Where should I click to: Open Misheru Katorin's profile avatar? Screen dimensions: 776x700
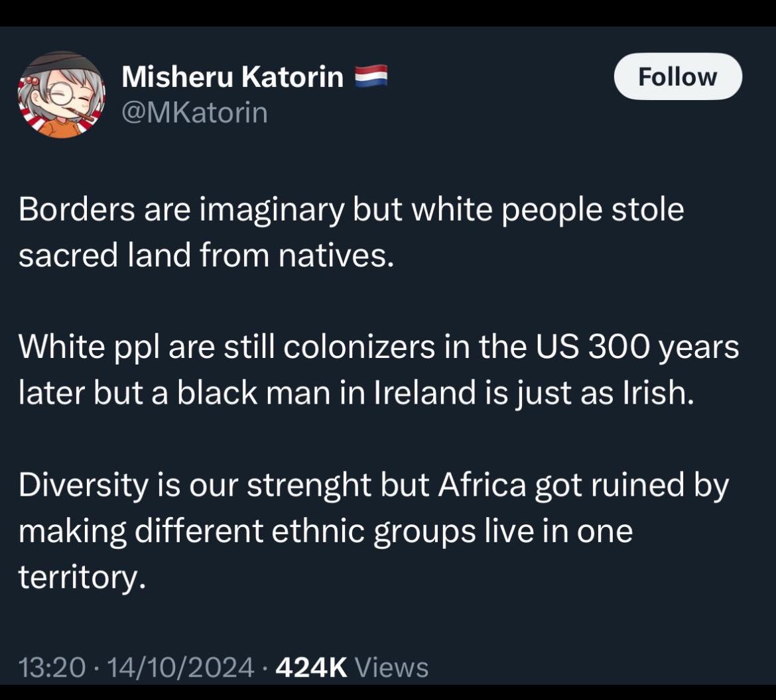(61, 95)
